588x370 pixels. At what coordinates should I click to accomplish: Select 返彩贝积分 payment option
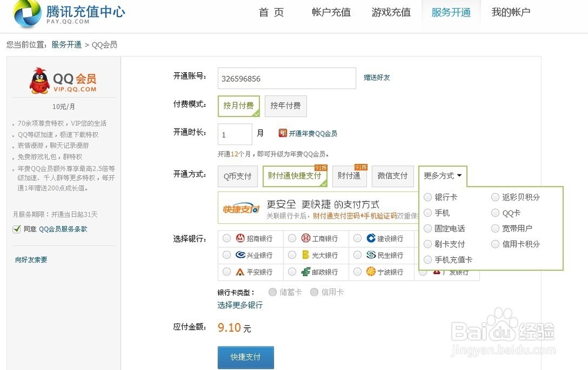[495, 197]
